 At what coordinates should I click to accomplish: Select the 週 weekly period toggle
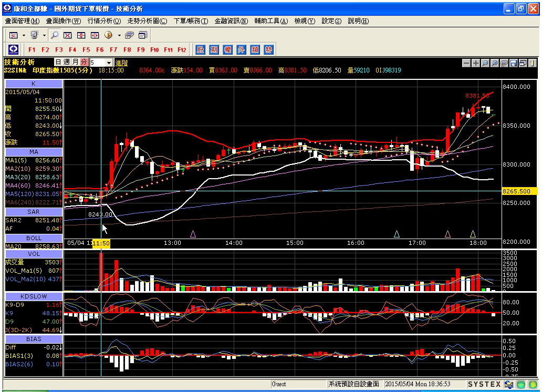[67, 62]
